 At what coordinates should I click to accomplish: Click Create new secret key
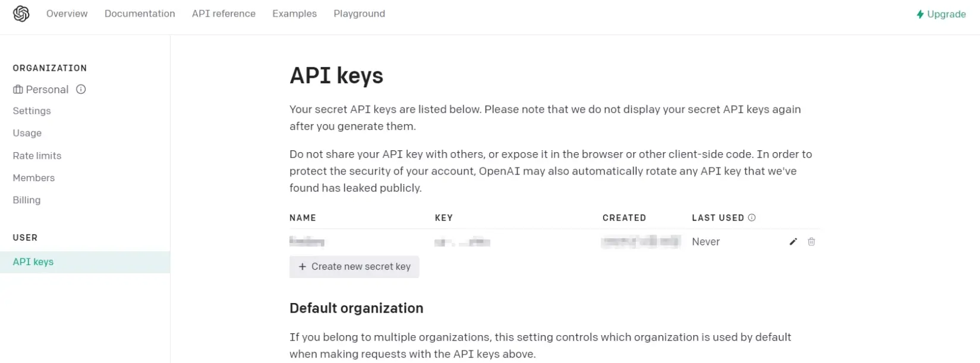pyautogui.click(x=354, y=266)
